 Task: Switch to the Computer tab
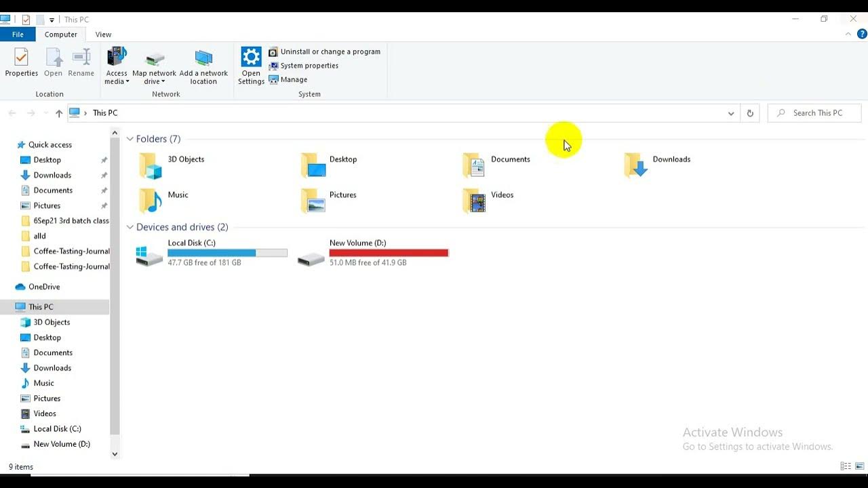(x=61, y=35)
